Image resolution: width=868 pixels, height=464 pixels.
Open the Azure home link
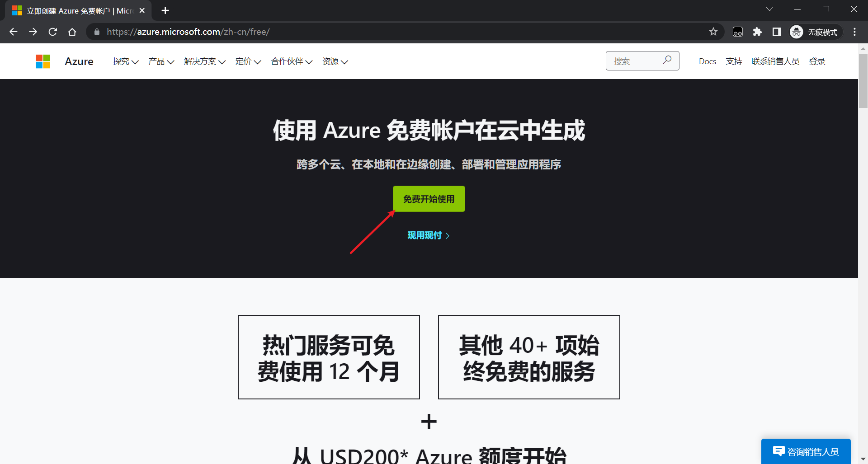pos(79,61)
